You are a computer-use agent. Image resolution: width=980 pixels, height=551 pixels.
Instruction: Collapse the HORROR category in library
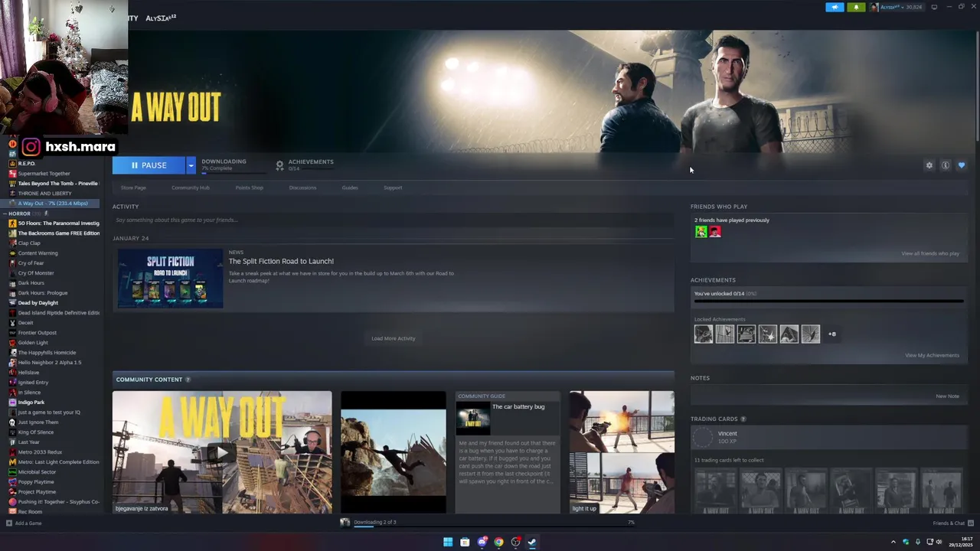point(5,214)
